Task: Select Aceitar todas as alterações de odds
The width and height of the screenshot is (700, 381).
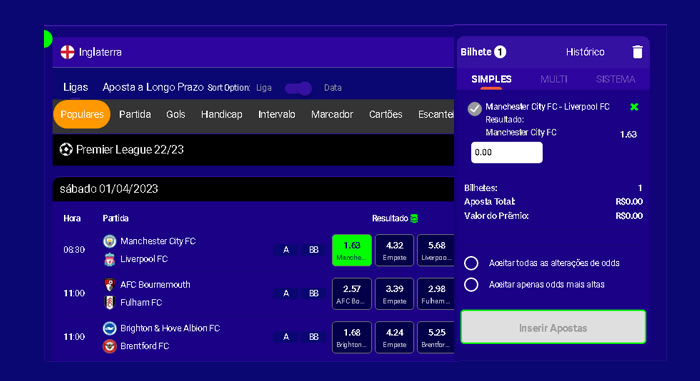Action: [x=471, y=263]
